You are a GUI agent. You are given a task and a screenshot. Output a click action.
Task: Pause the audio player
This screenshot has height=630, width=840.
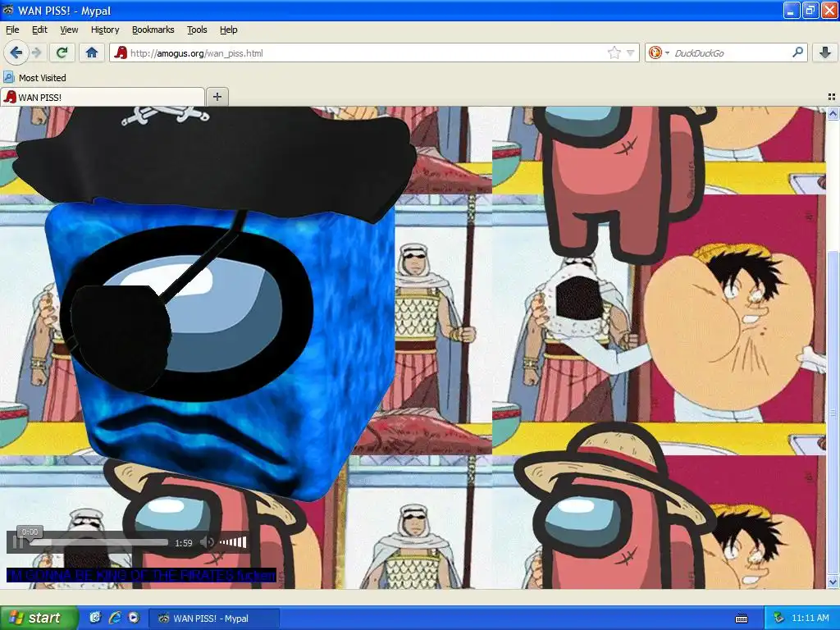tap(18, 543)
